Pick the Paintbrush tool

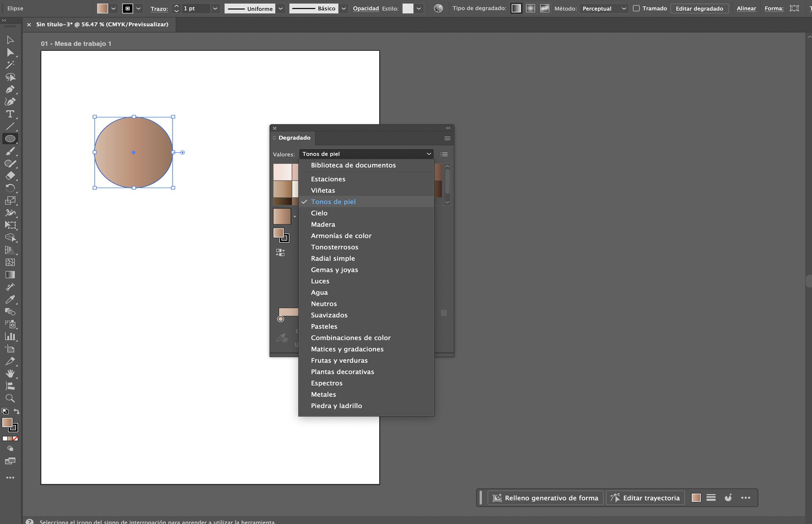pos(10,151)
